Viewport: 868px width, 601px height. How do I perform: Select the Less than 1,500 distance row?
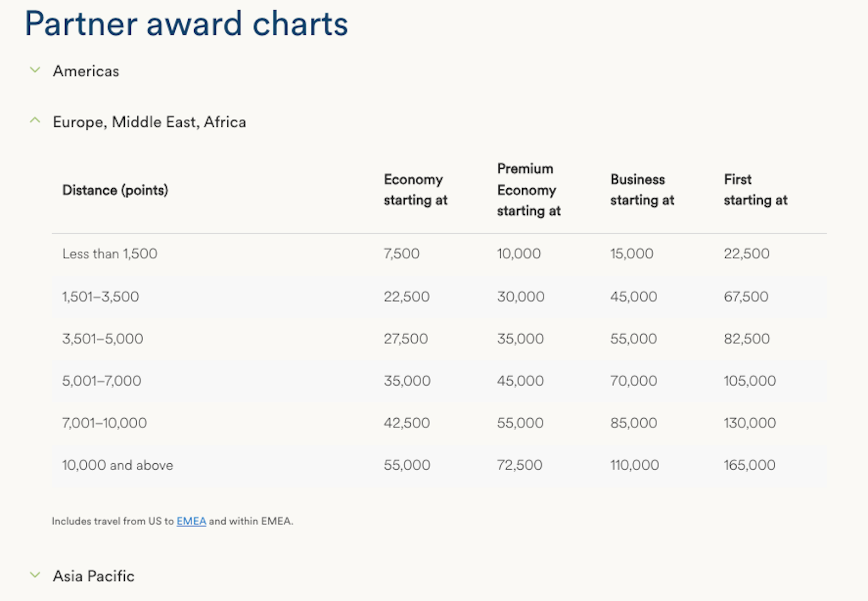coord(110,253)
